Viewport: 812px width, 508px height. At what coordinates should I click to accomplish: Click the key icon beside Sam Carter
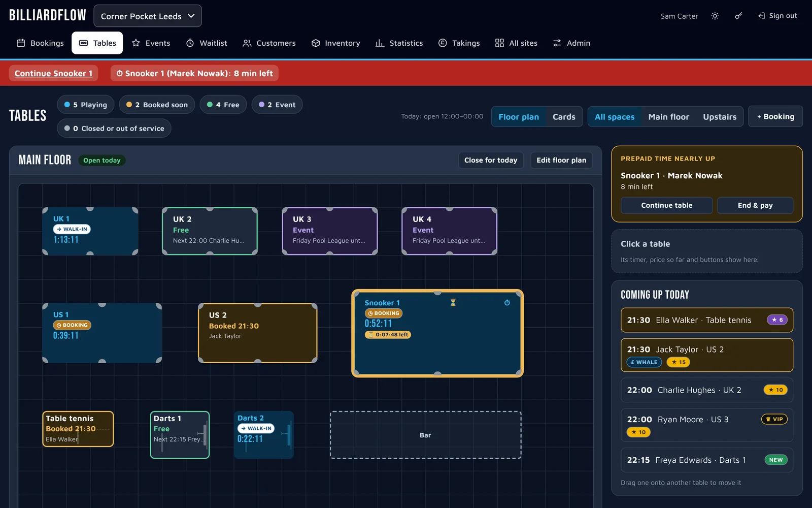[x=738, y=16]
